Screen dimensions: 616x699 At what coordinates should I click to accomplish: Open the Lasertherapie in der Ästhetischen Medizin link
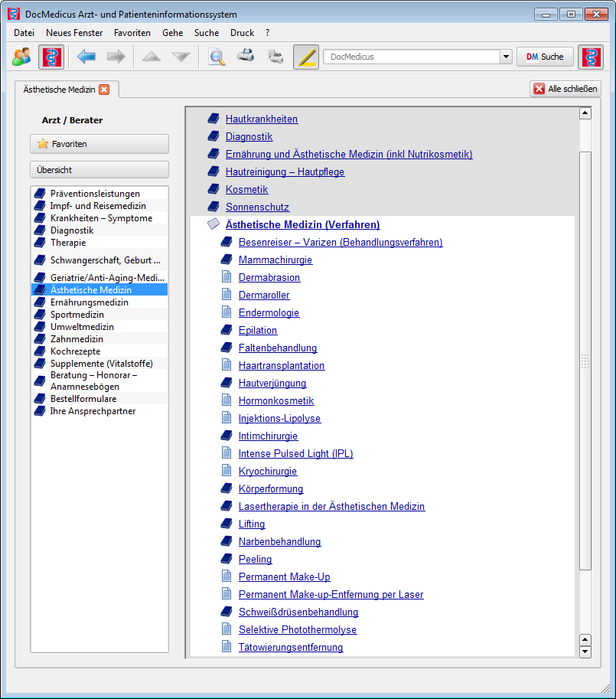[331, 506]
